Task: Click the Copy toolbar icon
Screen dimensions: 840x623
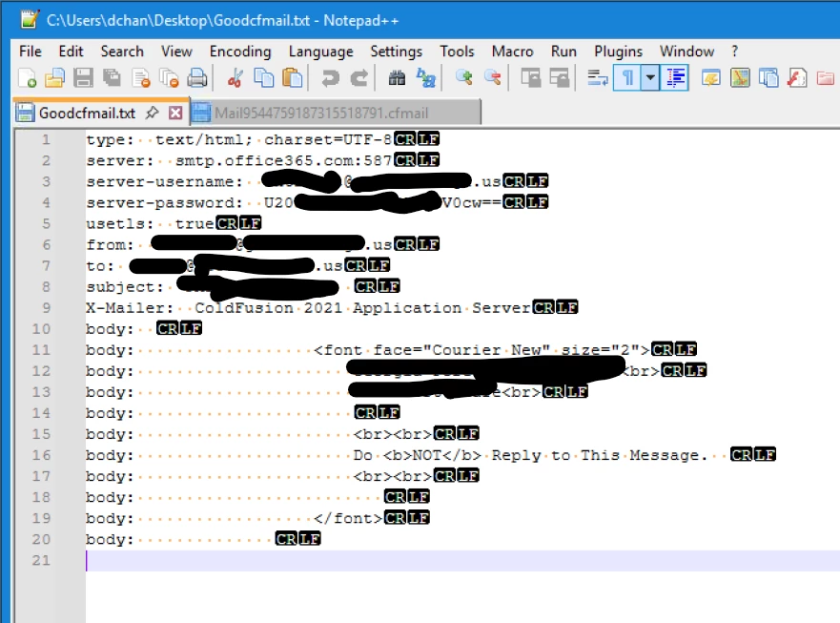Action: coord(263,78)
